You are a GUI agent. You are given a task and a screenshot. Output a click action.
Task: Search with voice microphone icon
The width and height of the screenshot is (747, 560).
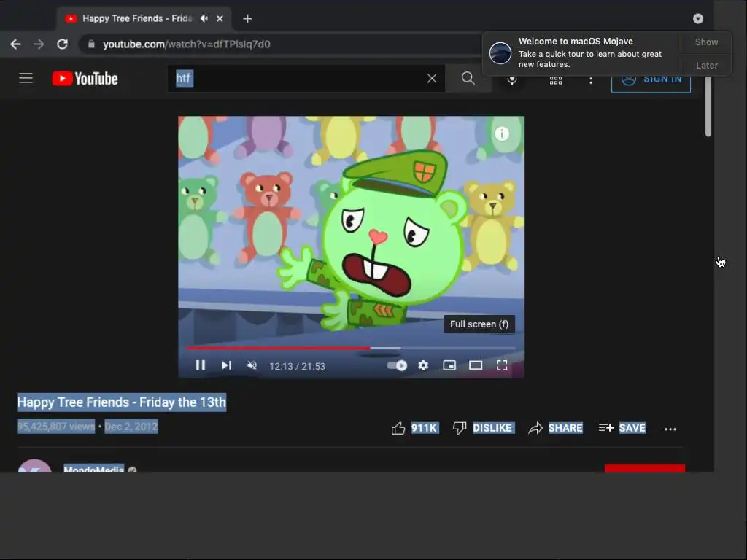[512, 80]
